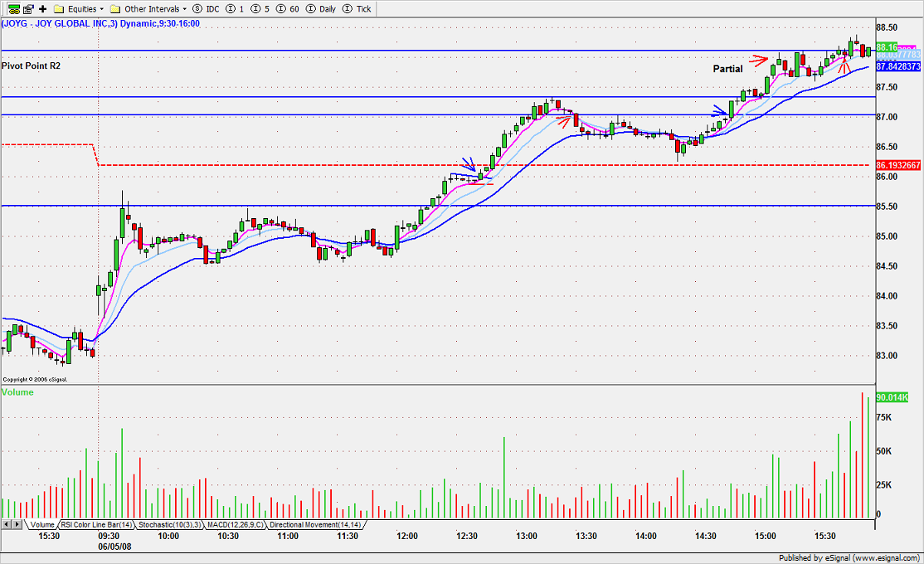Click the black plus crosshair icon
The height and width of the screenshot is (564, 924).
[42, 9]
